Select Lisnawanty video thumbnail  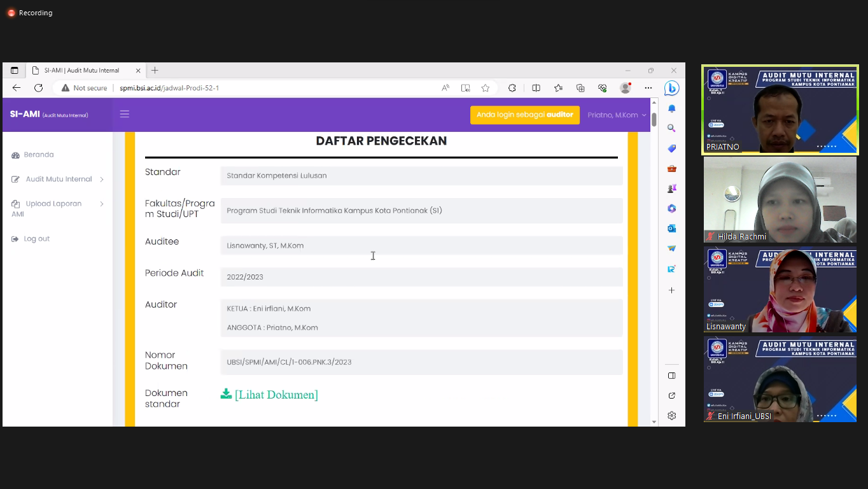[x=780, y=290]
